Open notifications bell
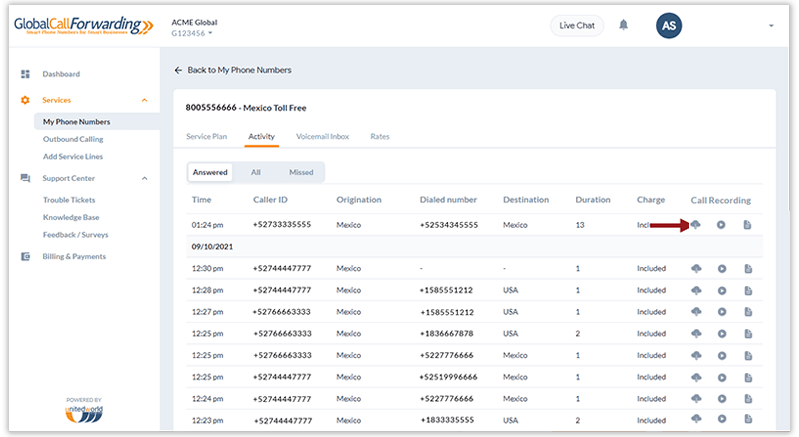Screen dimensions: 799x437 pyautogui.click(x=623, y=25)
